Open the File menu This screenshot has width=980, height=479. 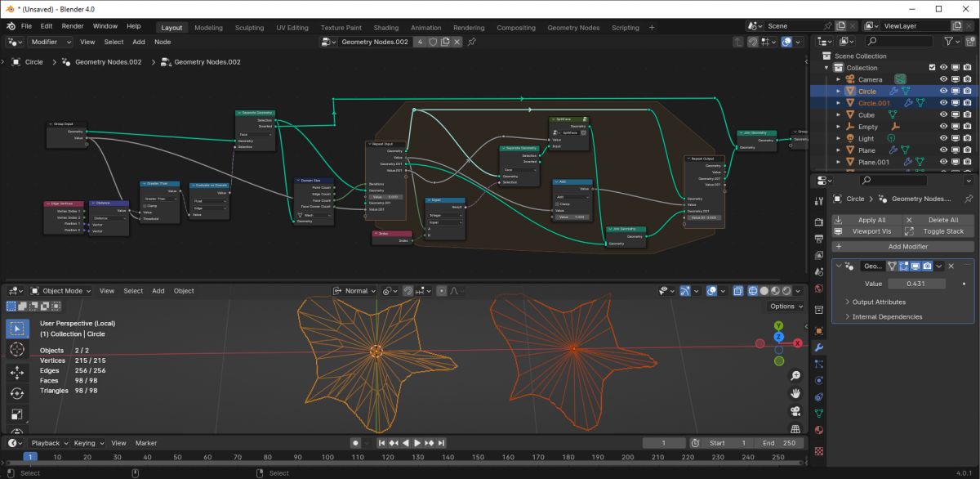27,26
